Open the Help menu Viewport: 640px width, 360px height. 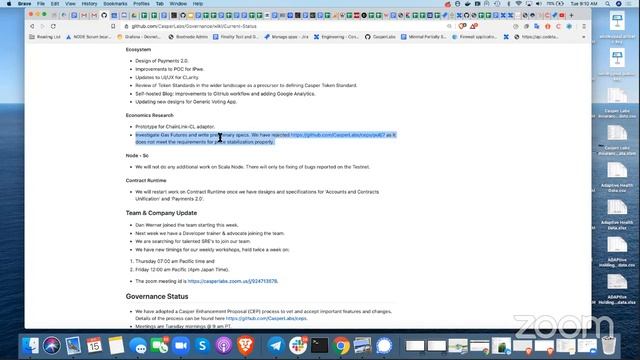coord(198,4)
